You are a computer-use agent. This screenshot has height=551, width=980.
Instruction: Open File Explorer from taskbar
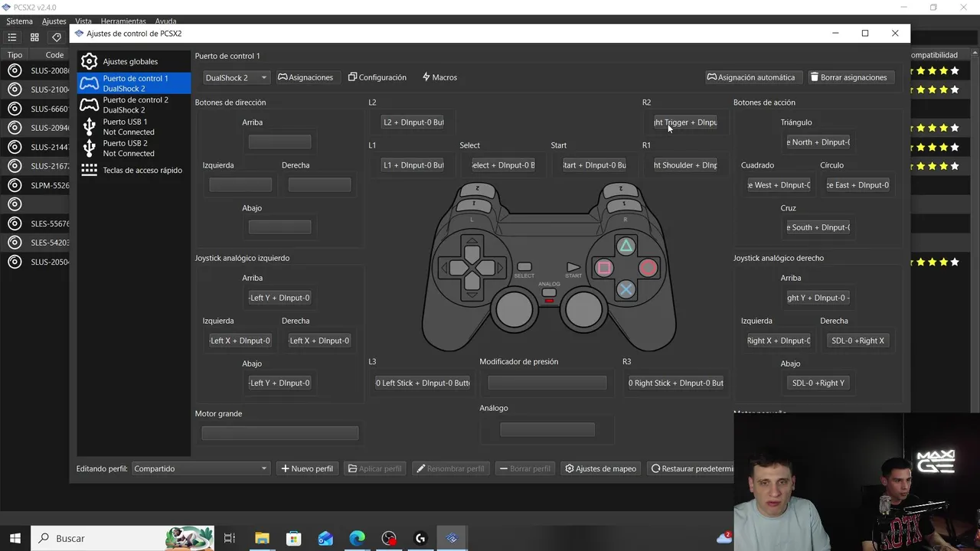coord(262,538)
